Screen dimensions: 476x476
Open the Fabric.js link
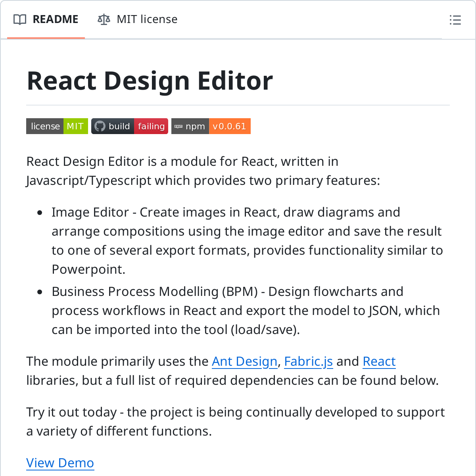(309, 361)
